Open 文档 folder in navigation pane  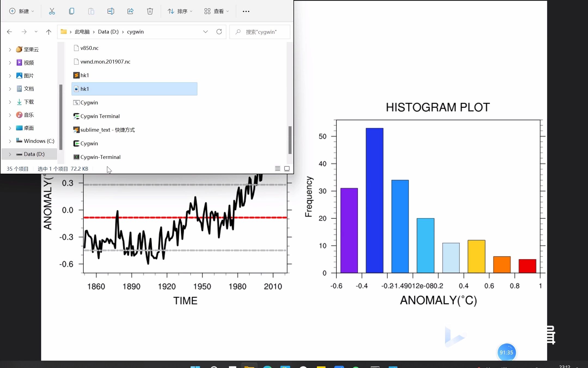pos(25,89)
